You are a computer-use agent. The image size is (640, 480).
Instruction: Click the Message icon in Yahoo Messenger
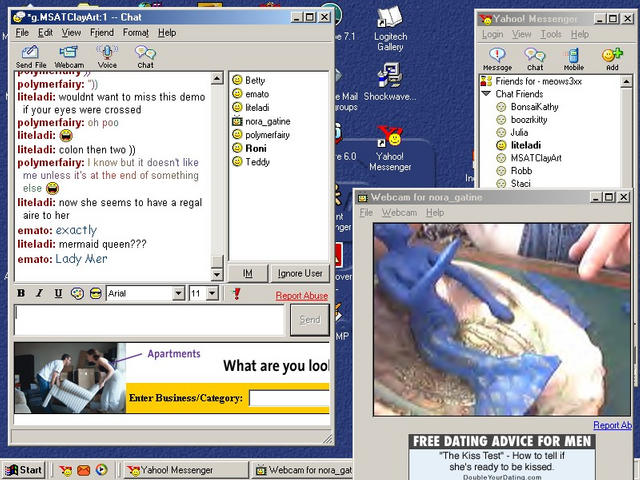coord(497,59)
